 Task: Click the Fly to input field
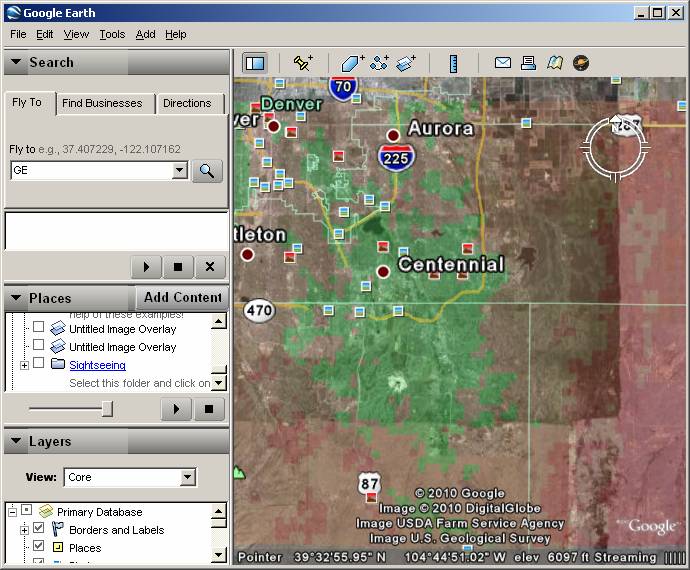click(x=91, y=170)
